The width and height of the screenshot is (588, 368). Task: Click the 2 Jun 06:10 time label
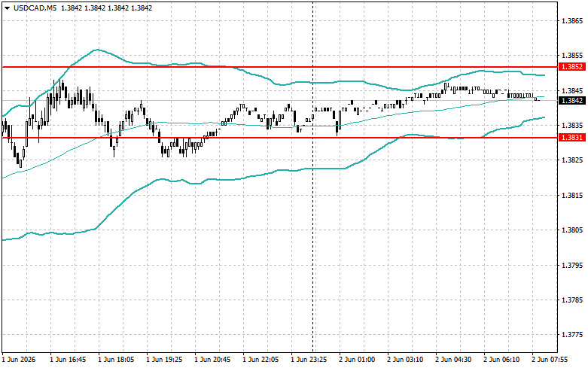[x=501, y=360]
